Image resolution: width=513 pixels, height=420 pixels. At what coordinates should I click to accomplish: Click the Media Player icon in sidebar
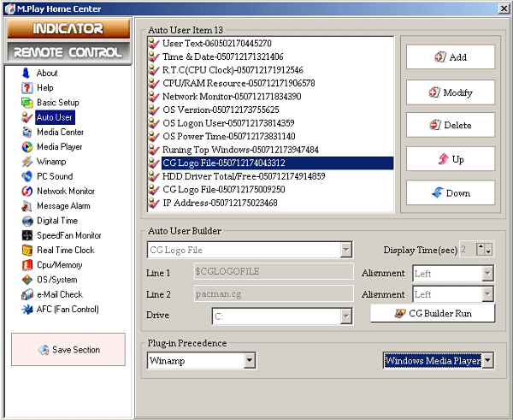(x=27, y=147)
